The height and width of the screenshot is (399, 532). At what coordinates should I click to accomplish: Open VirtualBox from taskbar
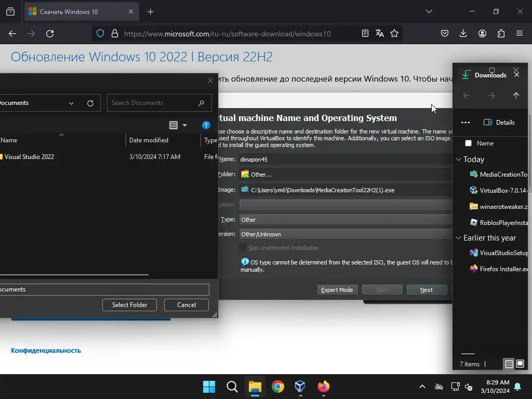pos(300,387)
